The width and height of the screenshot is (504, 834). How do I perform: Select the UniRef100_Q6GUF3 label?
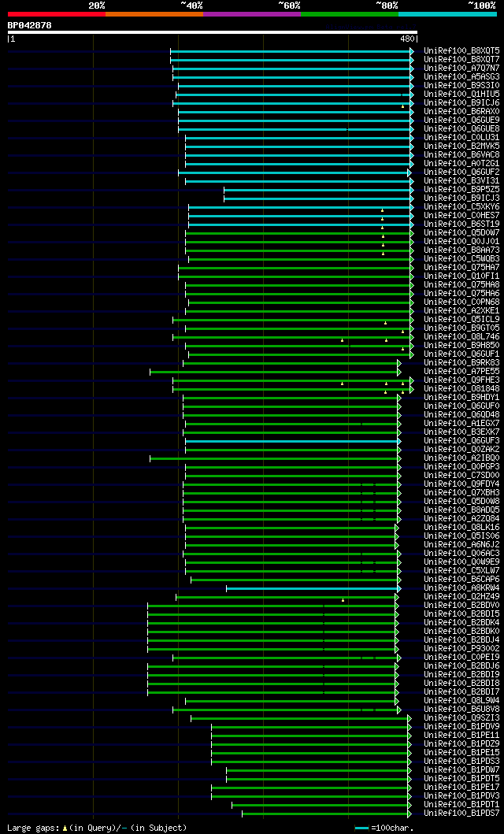point(461,442)
